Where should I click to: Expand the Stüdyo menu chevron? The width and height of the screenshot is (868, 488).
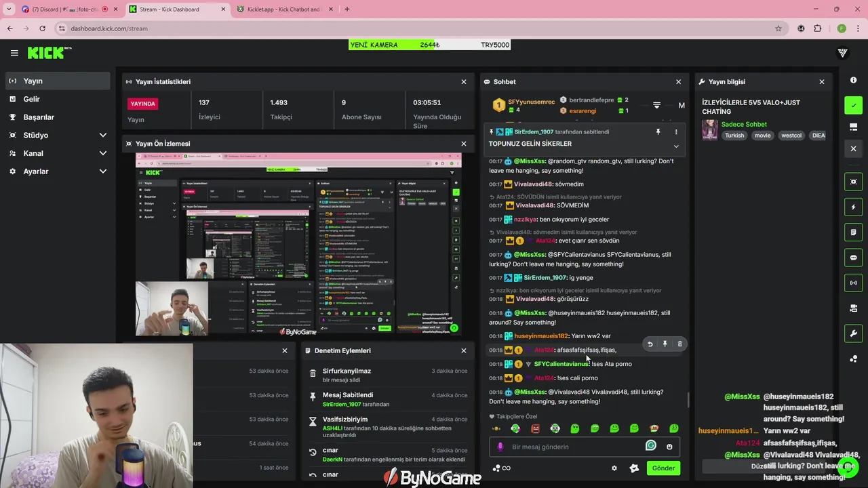(x=102, y=135)
